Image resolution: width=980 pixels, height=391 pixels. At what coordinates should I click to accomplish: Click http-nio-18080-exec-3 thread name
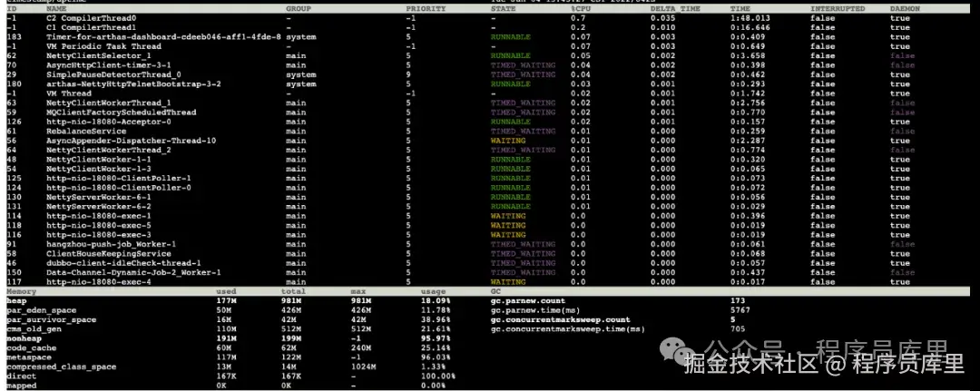pyautogui.click(x=99, y=235)
